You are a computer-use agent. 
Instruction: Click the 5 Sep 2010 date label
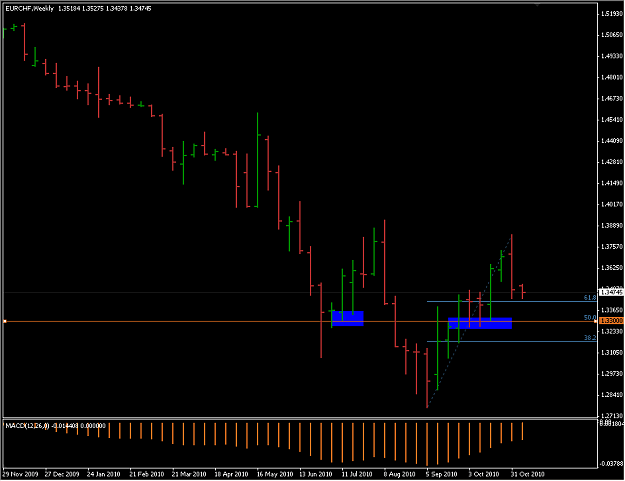(x=441, y=474)
